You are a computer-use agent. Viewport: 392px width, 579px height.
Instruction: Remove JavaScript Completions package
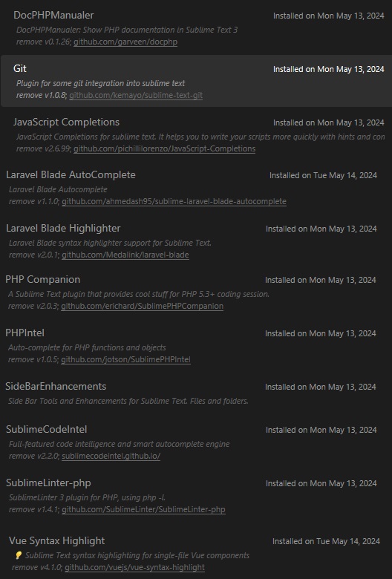point(29,148)
